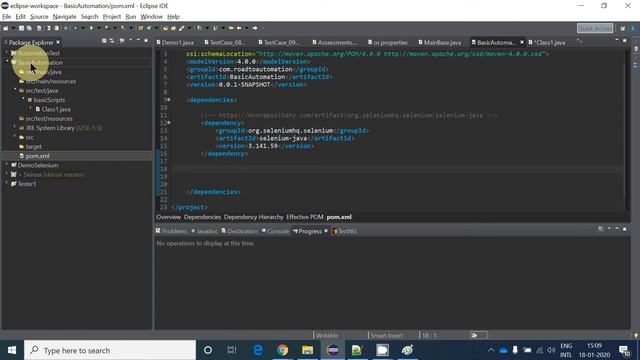
Task: Click the New wizard toolbar icon
Action: point(5,28)
